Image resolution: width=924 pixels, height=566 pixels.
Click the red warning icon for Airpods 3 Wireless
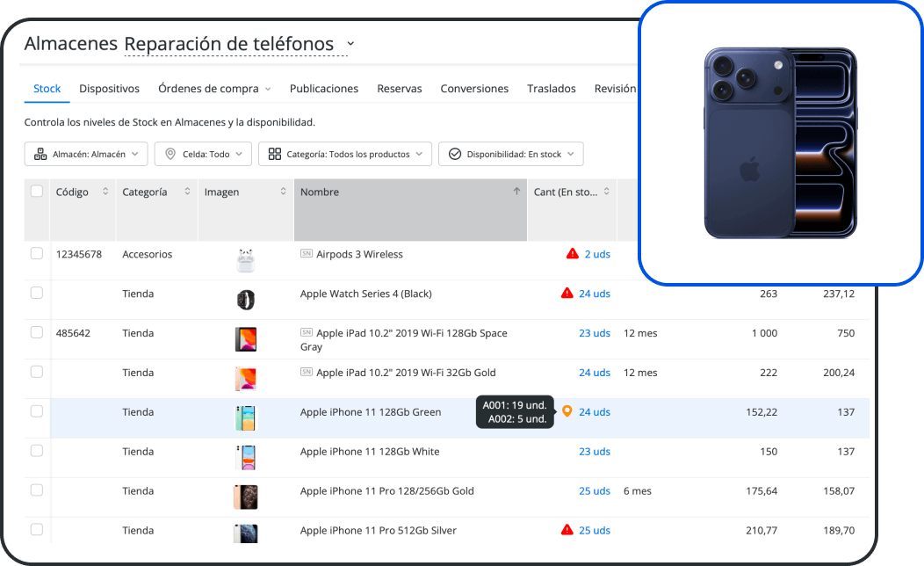click(572, 253)
